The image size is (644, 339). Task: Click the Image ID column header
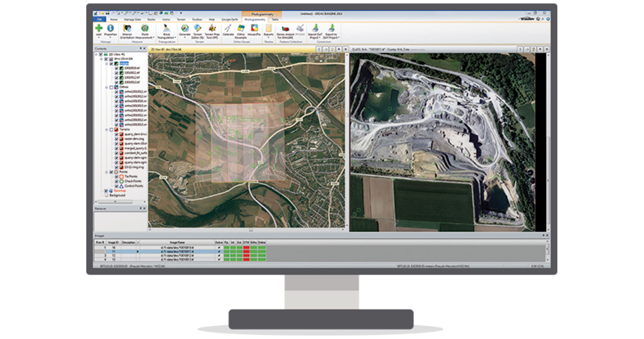(x=113, y=242)
